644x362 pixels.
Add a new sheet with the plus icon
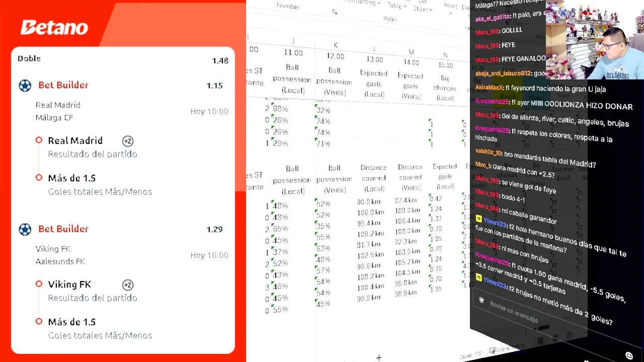tap(379, 357)
